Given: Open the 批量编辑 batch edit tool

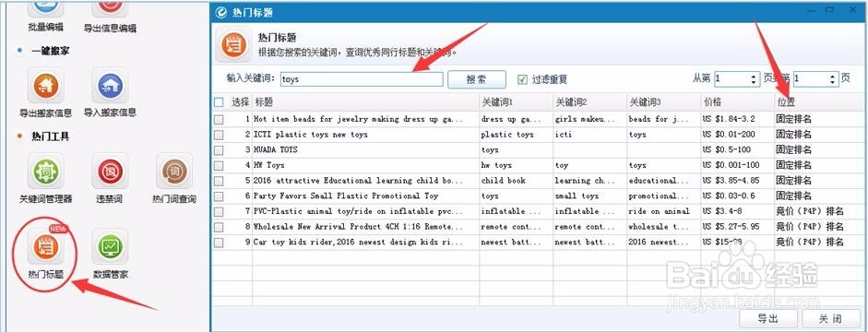Looking at the screenshot, I should pos(46,8).
